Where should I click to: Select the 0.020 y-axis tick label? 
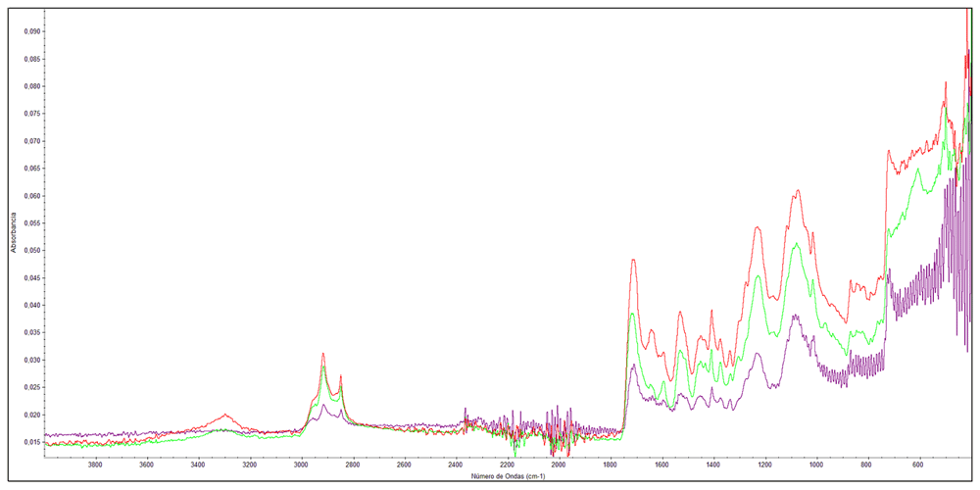[x=31, y=415]
